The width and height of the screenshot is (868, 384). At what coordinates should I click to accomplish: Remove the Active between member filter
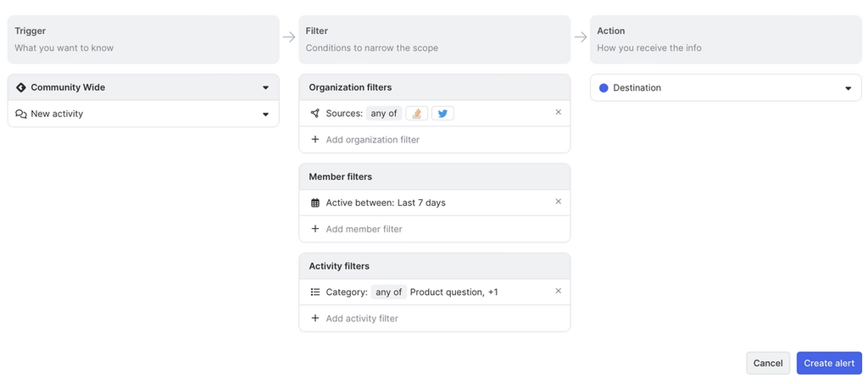tap(558, 202)
